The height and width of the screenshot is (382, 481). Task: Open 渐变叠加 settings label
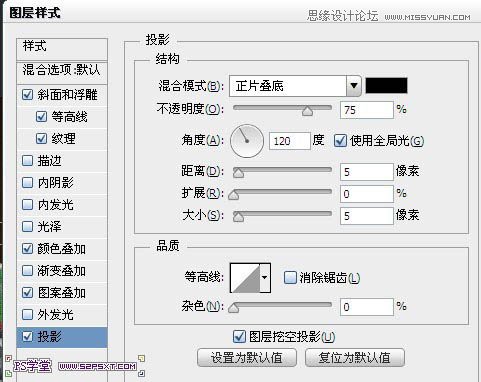pyautogui.click(x=62, y=271)
